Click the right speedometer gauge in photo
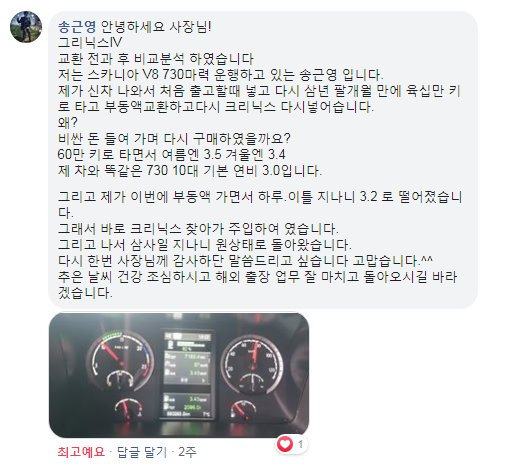This screenshot has width=510, height=466. [252, 363]
